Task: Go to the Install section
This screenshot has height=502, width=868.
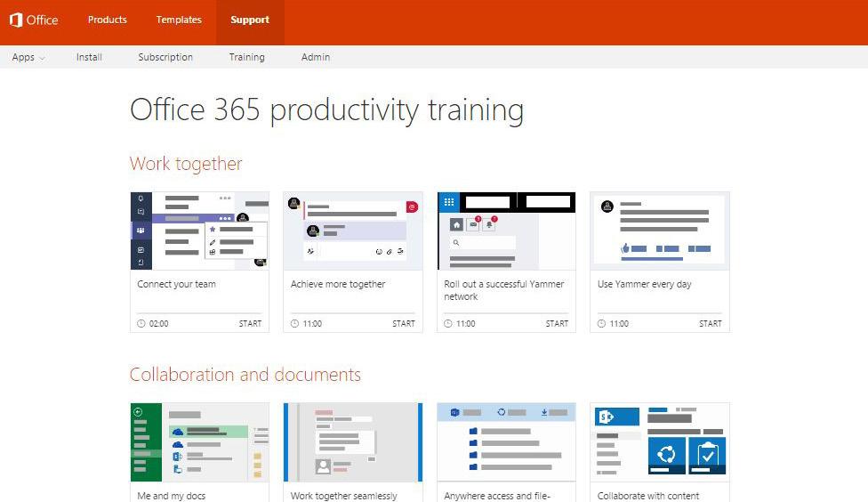Action: (89, 57)
